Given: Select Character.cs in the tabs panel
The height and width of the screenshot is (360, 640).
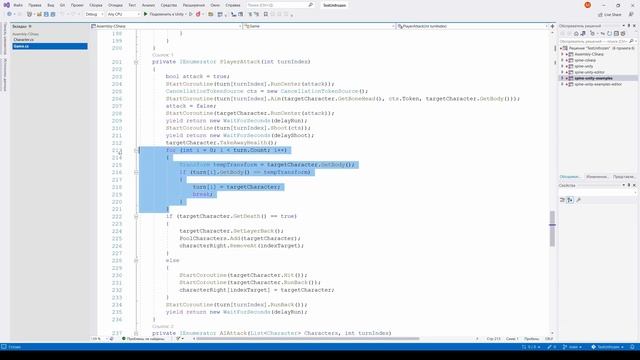Looking at the screenshot, I should (x=49, y=40).
